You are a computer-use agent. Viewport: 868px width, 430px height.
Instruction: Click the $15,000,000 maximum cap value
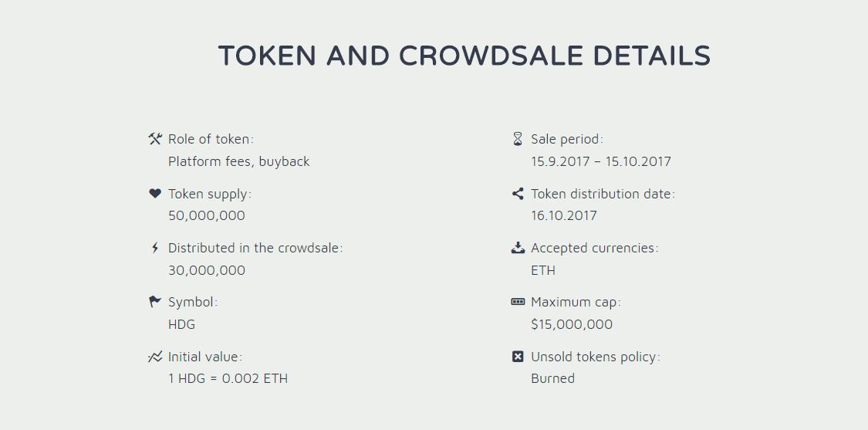click(572, 324)
